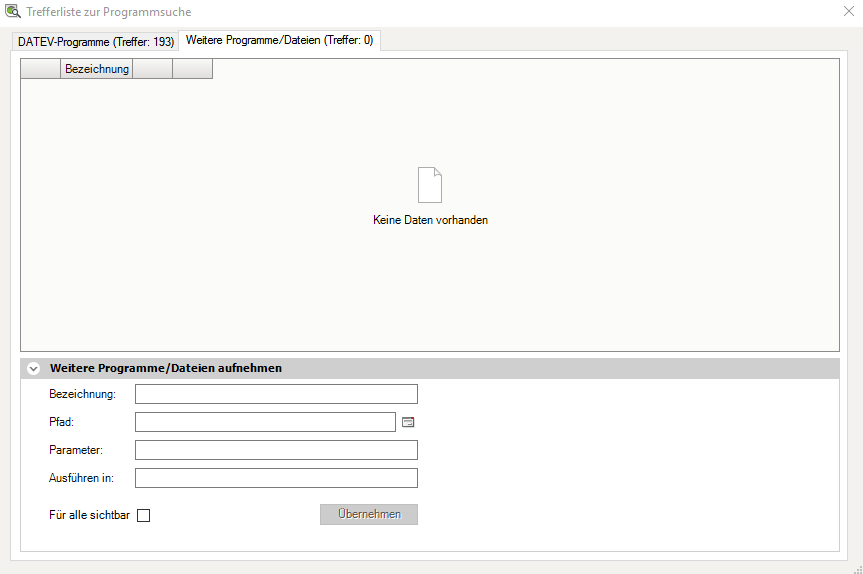The height and width of the screenshot is (574, 863).
Task: Click the 'Weitere Programme/Dateien aufnehmen' section header
Action: click(166, 368)
